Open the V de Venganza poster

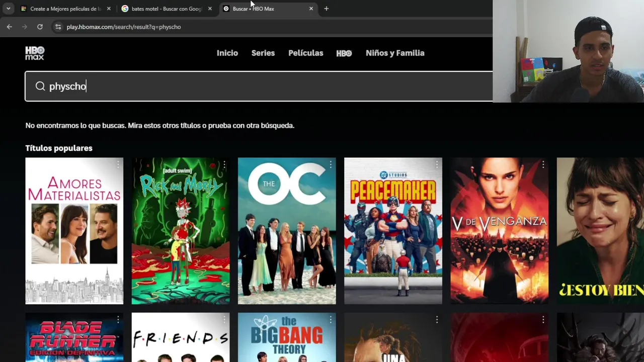click(x=499, y=231)
